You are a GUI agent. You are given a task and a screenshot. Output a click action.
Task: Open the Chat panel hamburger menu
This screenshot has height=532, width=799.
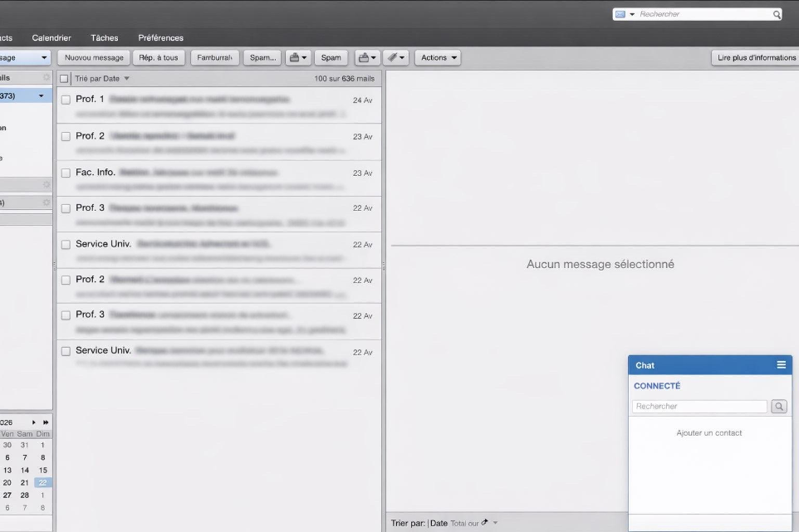click(x=781, y=365)
